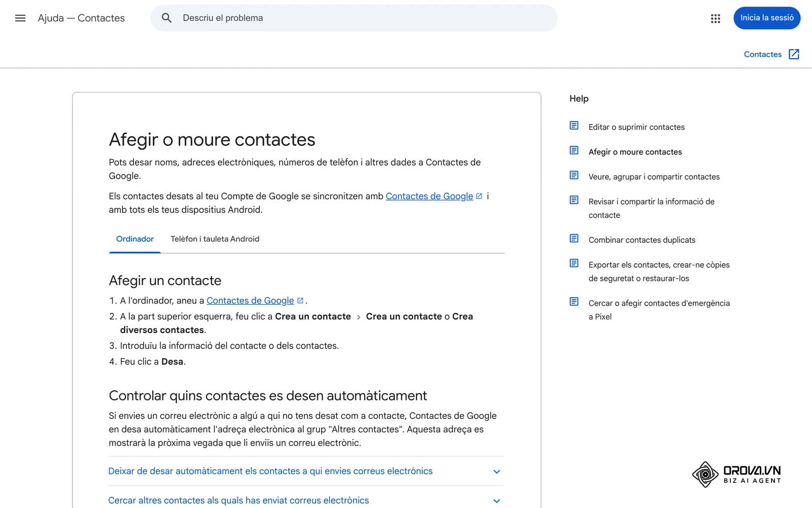Open Revisar i compartir la informació article

pos(652,208)
